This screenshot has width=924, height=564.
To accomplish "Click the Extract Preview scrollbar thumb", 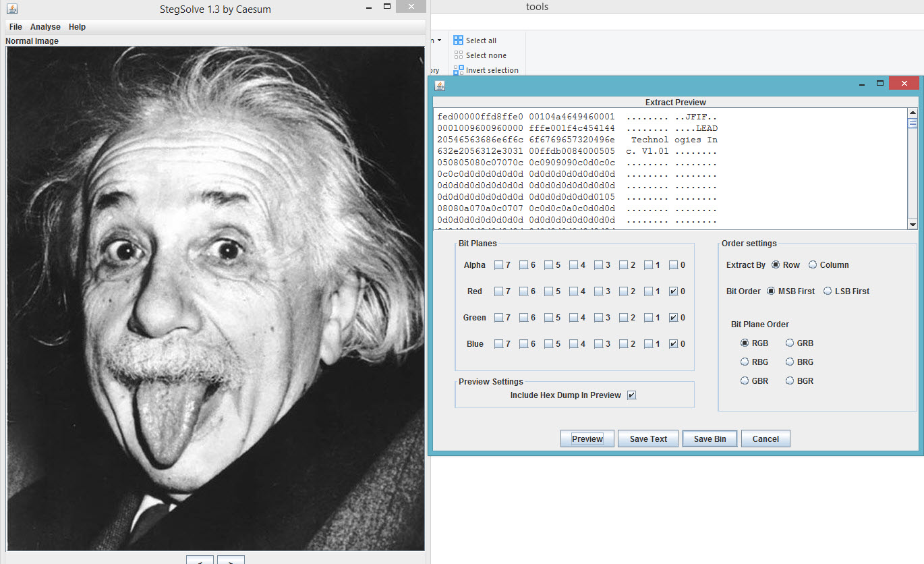I will point(913,123).
